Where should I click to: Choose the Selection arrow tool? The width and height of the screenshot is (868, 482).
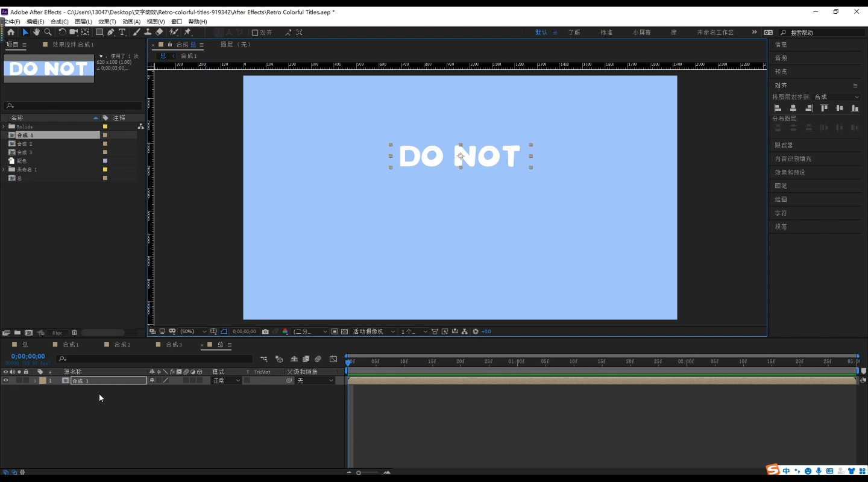pos(25,33)
